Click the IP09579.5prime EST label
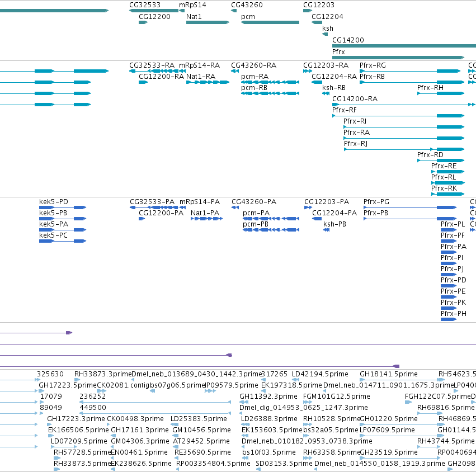 point(232,385)
